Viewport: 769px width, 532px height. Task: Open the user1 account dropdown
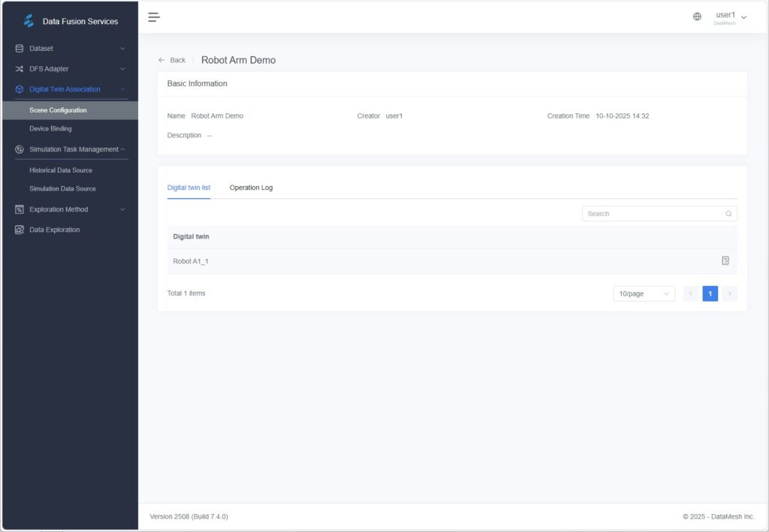(x=730, y=15)
